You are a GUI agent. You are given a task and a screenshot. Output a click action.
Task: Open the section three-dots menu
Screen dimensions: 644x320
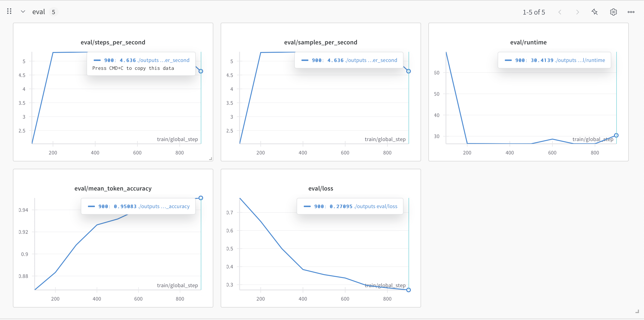[631, 12]
